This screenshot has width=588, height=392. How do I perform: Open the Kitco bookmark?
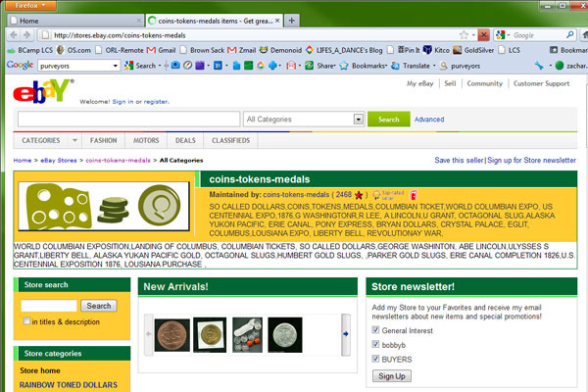[436, 50]
